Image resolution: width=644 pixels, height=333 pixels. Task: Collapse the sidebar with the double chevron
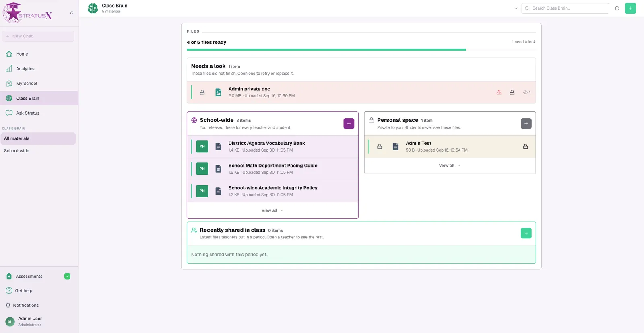71,13
